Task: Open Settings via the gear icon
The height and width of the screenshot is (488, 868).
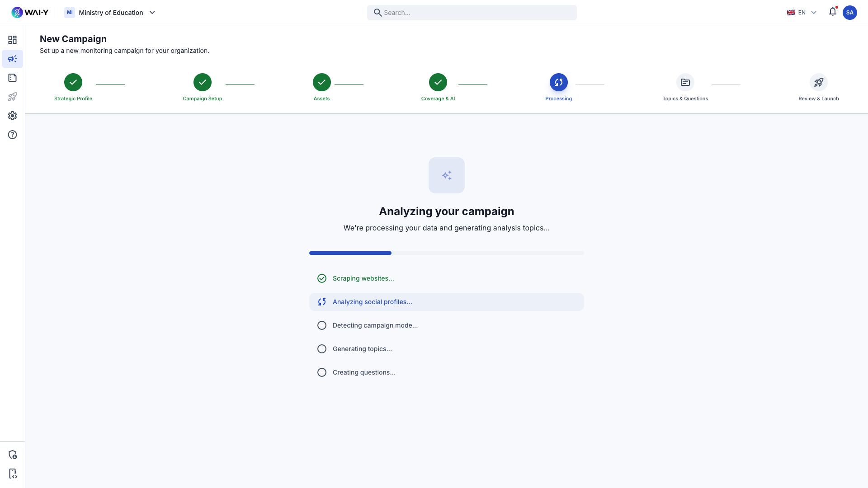Action: pyautogui.click(x=12, y=116)
